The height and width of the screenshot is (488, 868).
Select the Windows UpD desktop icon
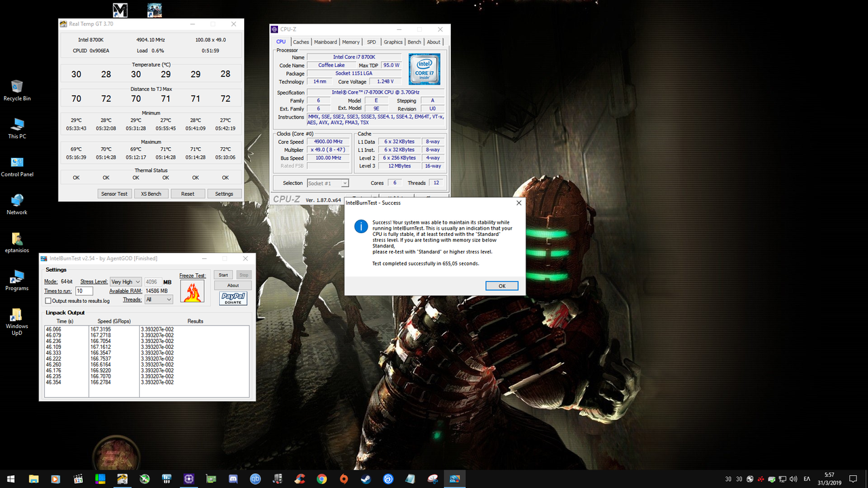[x=17, y=321]
